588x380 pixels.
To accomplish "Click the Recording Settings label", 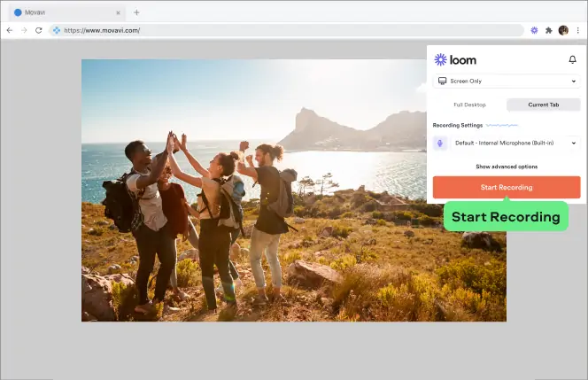I will click(458, 125).
